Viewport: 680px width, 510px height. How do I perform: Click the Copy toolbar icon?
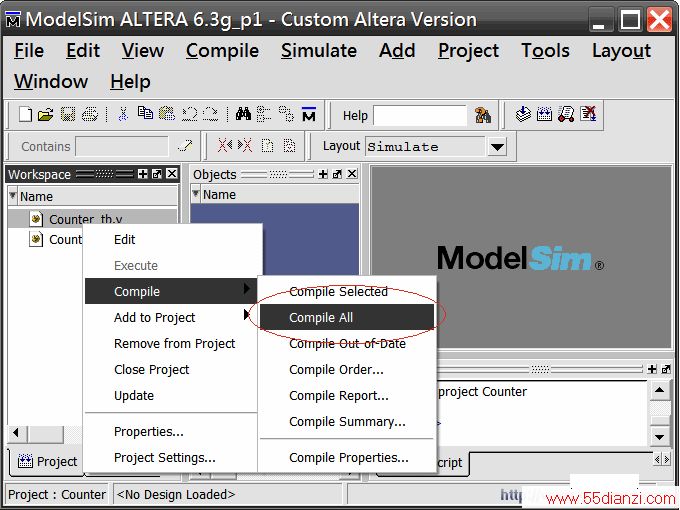pos(145,114)
